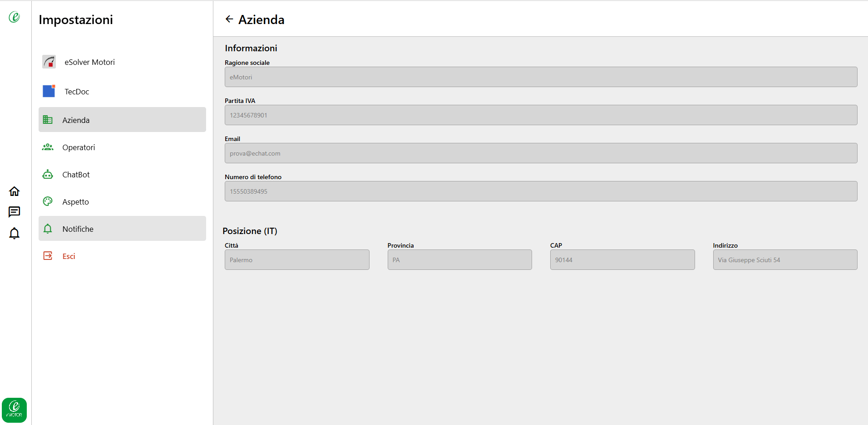Screen dimensions: 868x425
Task: Click the ChatBot robot icon
Action: click(48, 174)
